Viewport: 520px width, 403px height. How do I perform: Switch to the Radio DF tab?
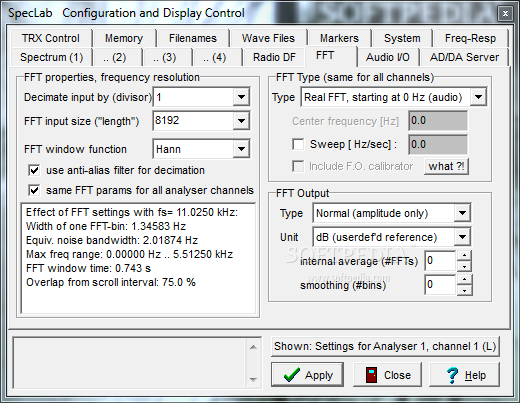click(x=274, y=57)
